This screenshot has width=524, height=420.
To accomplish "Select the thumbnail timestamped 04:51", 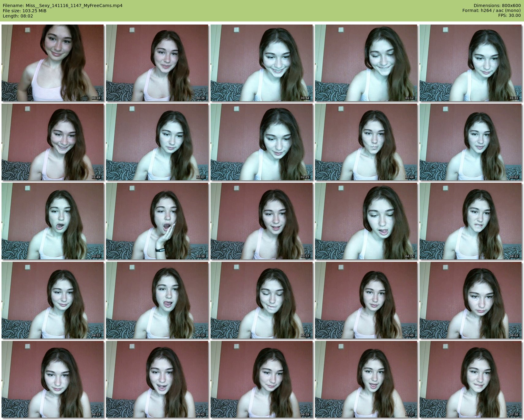I will click(x=52, y=300).
